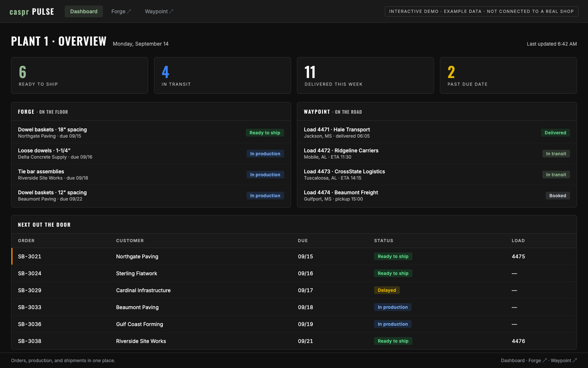Click the Booked badge on Load 4474
The height and width of the screenshot is (368, 588).
pyautogui.click(x=557, y=196)
